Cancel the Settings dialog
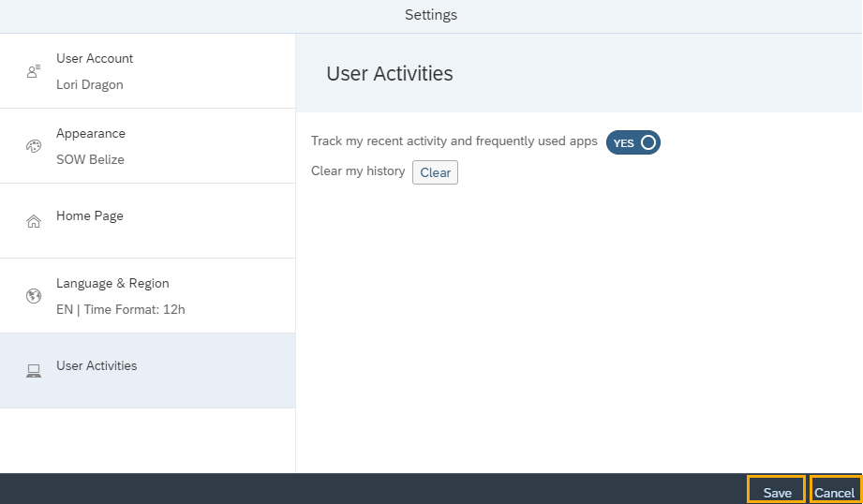The image size is (863, 504). [834, 493]
